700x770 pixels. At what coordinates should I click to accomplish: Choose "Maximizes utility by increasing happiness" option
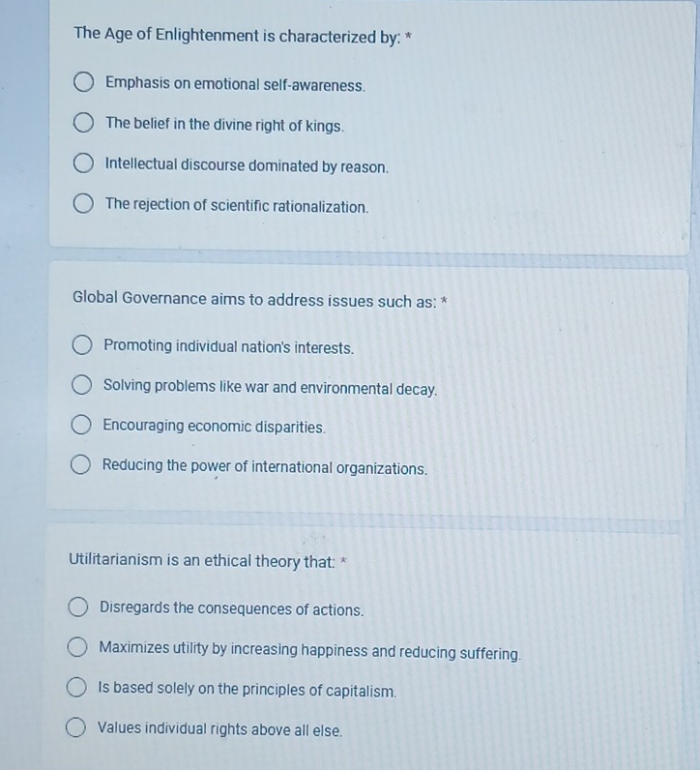[77, 647]
